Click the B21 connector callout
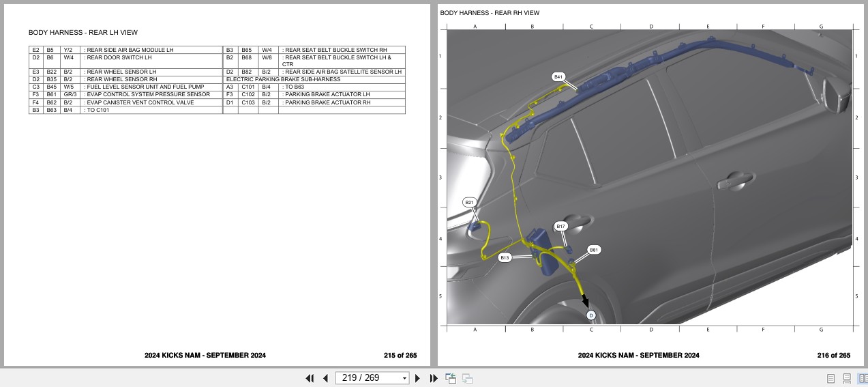868x387 pixels. [469, 202]
